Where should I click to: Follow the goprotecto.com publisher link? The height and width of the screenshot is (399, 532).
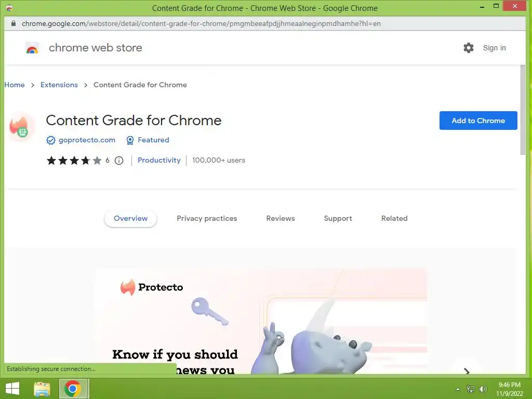click(x=87, y=140)
